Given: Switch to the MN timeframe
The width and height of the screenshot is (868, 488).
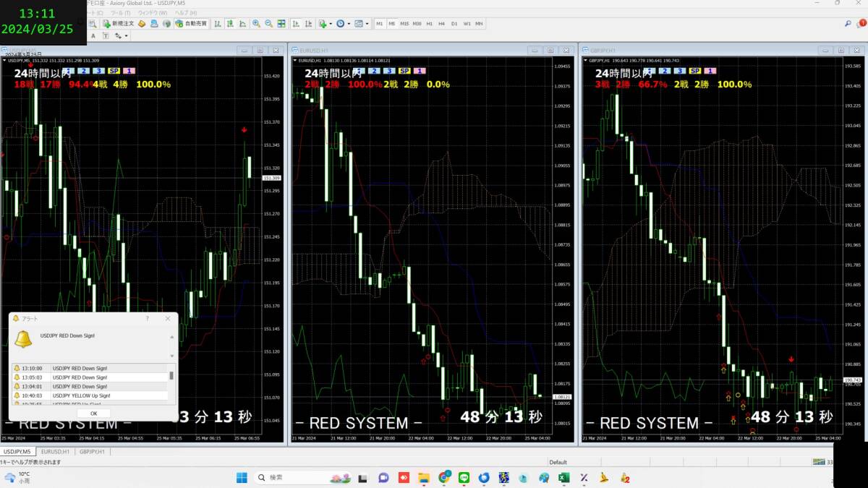Looking at the screenshot, I should tap(479, 24).
